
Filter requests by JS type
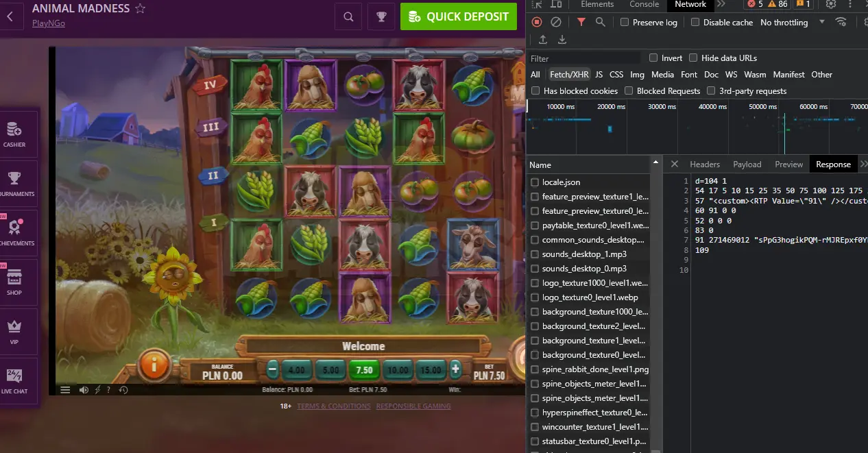[599, 74]
